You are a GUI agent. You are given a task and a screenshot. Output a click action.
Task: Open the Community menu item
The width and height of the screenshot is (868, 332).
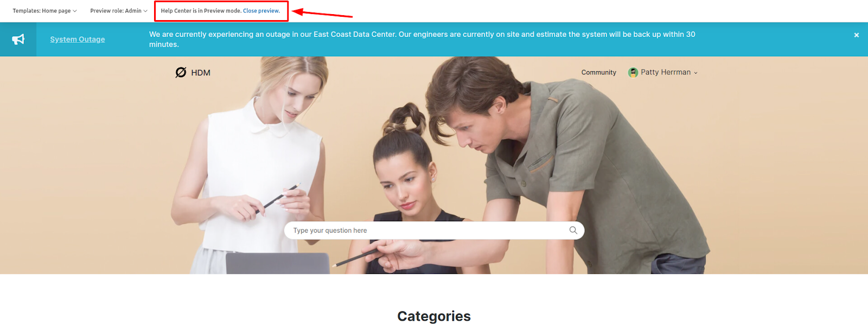pyautogui.click(x=599, y=72)
